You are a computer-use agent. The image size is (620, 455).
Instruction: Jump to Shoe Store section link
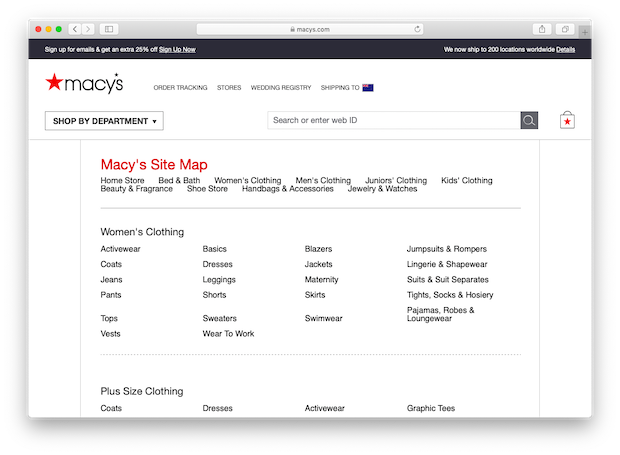(207, 189)
